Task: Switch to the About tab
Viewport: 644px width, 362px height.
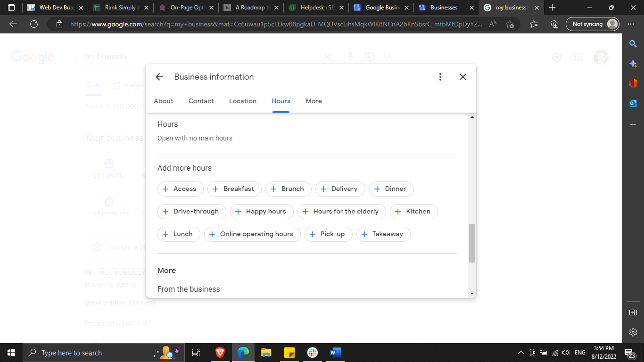Action: point(164,101)
